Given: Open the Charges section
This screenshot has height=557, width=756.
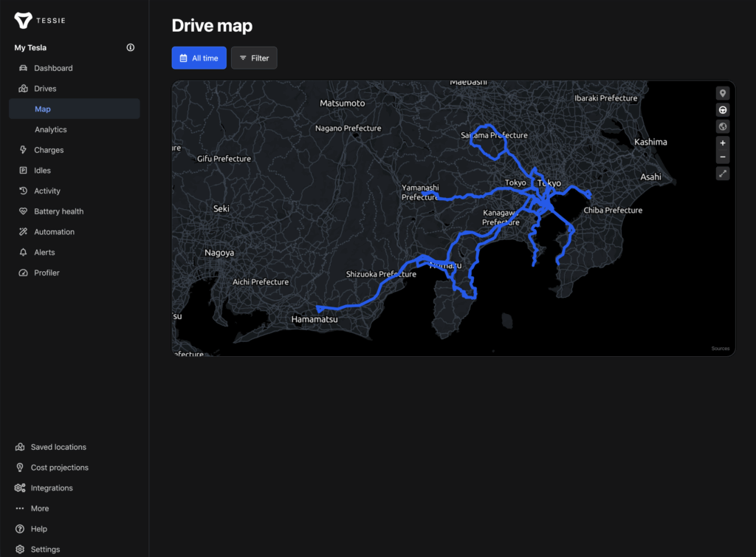Looking at the screenshot, I should click(x=49, y=150).
